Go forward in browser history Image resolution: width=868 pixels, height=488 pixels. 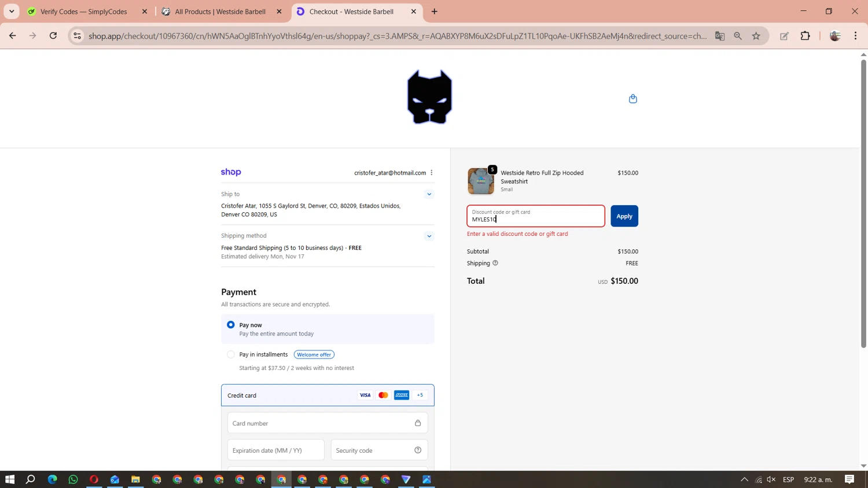click(x=32, y=36)
